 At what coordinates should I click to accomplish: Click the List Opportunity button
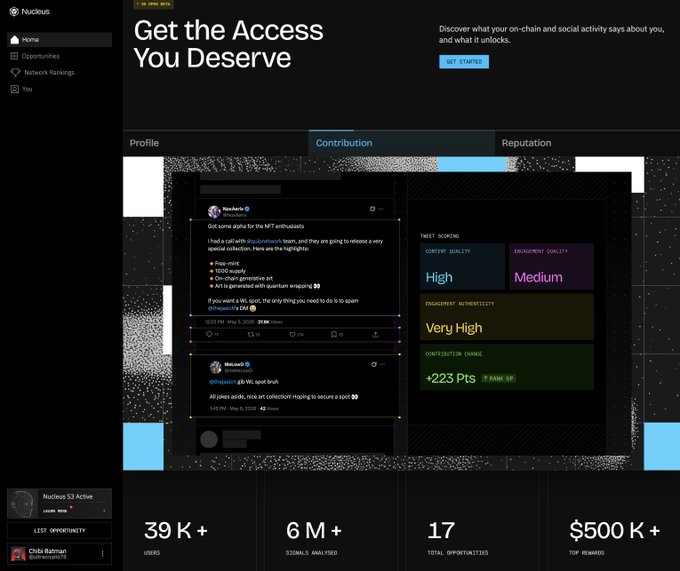pos(59,531)
